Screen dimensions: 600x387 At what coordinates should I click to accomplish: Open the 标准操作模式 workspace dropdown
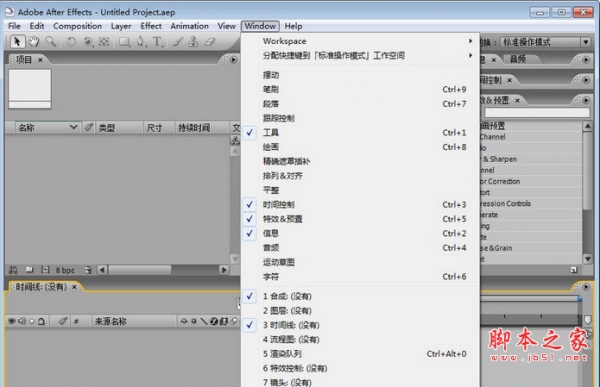pos(585,42)
